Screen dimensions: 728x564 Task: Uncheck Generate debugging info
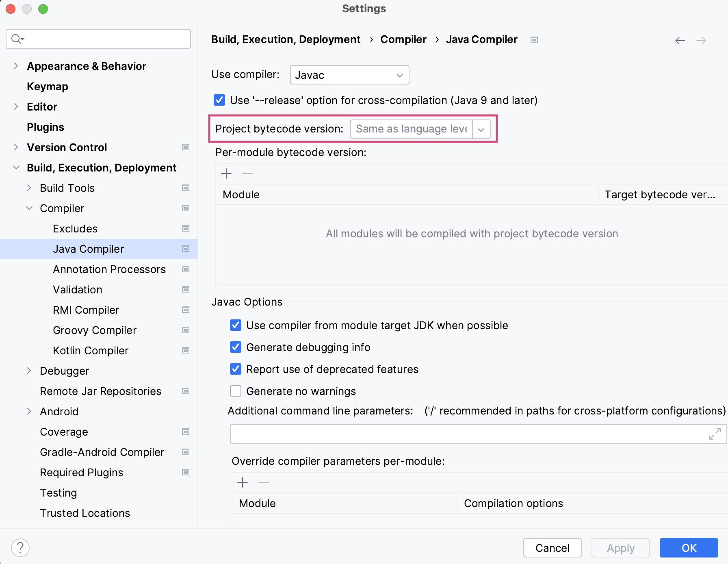tap(236, 347)
